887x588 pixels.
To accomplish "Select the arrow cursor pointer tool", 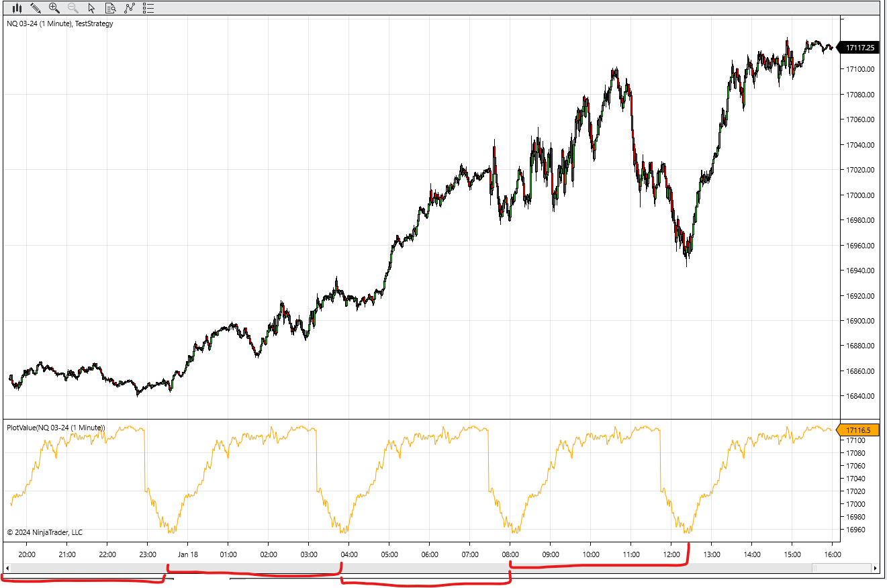I will pyautogui.click(x=92, y=8).
